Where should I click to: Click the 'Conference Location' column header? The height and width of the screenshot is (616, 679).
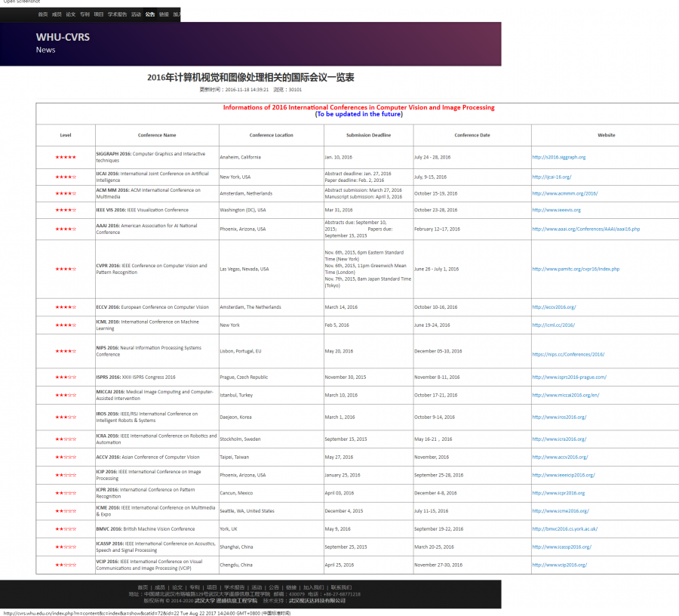coord(271,135)
